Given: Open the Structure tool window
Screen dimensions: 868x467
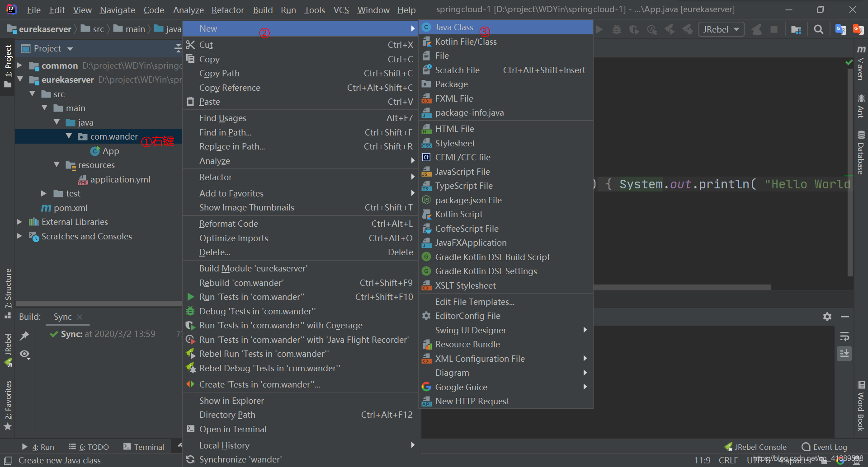Looking at the screenshot, I should pos(8,294).
